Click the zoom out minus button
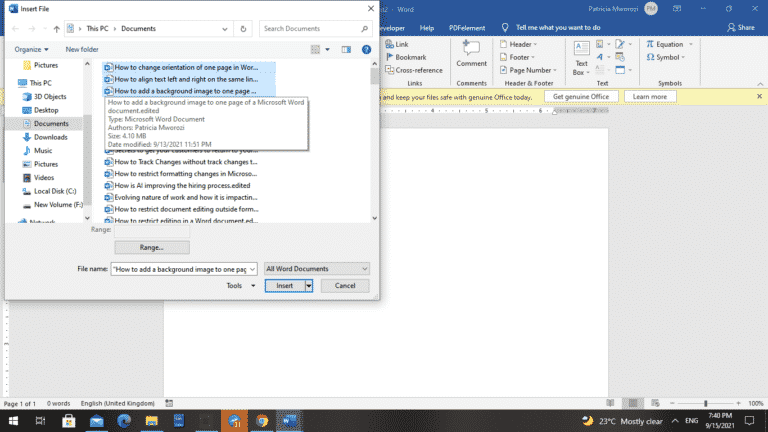768x432 pixels. coord(672,403)
